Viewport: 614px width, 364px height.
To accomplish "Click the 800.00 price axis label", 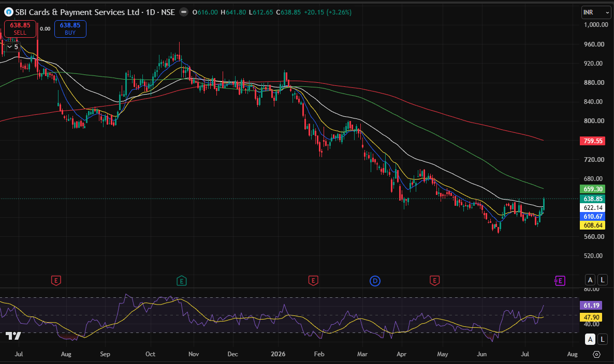I will [594, 121].
